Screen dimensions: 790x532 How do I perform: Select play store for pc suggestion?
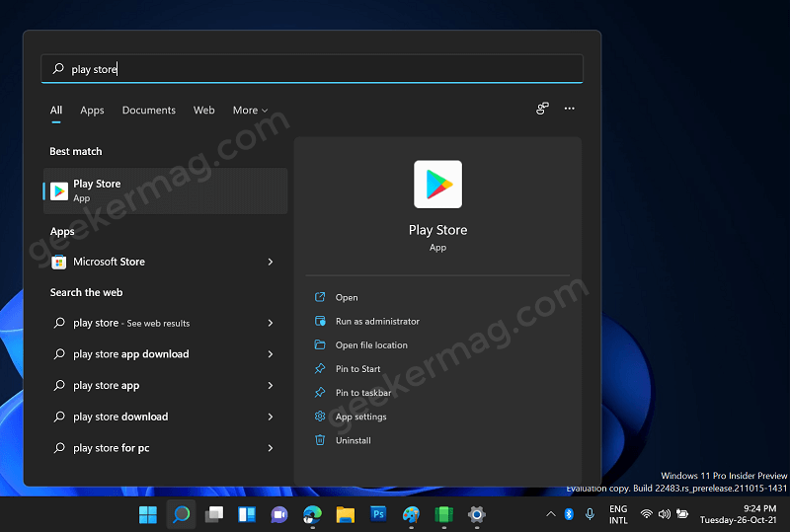coord(165,448)
